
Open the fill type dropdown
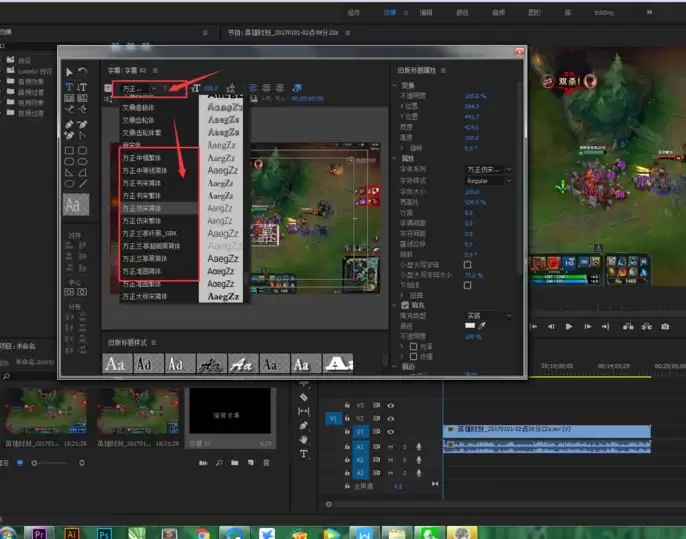tap(486, 315)
